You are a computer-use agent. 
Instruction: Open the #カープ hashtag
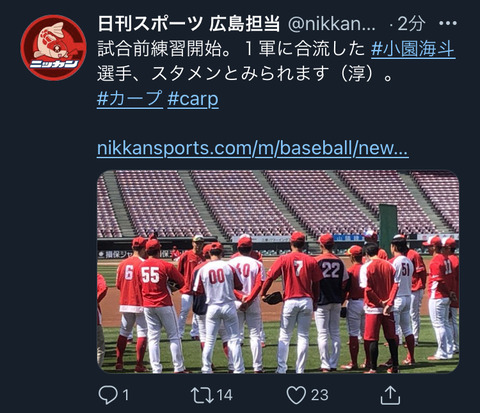130,99
